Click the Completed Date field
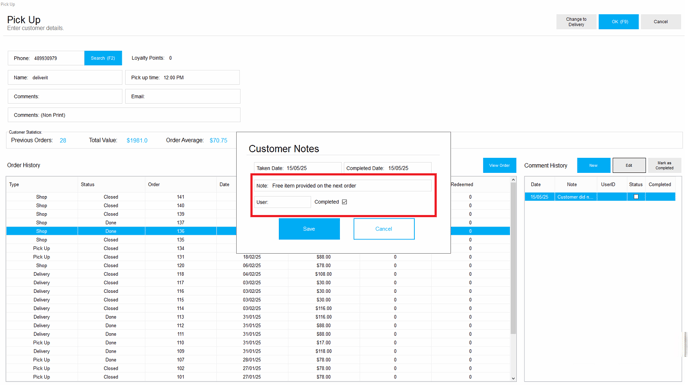 pyautogui.click(x=387, y=168)
